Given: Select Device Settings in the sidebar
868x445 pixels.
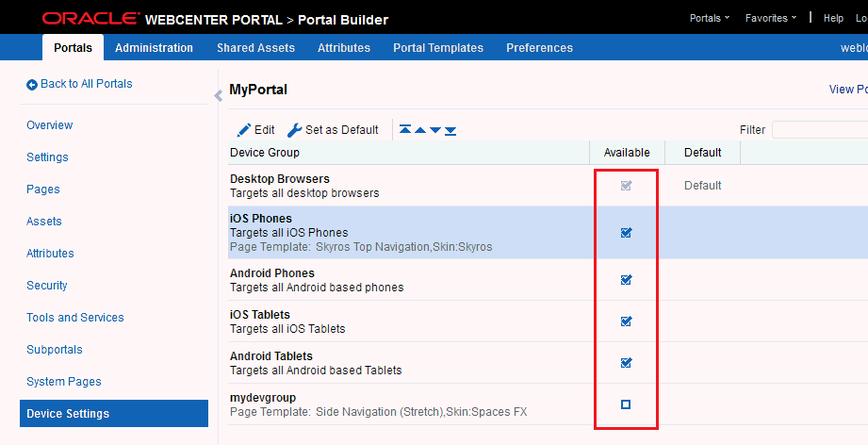Looking at the screenshot, I should 114,414.
